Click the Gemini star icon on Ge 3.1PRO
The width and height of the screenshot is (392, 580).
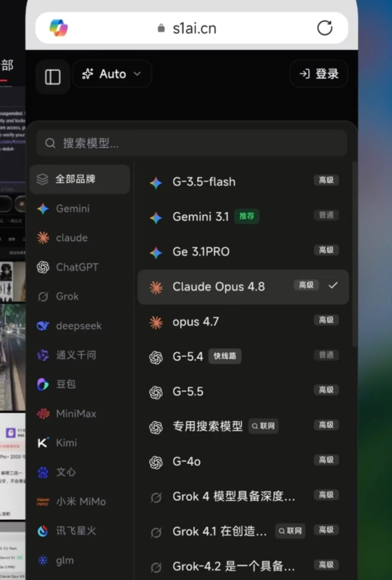pos(156,252)
